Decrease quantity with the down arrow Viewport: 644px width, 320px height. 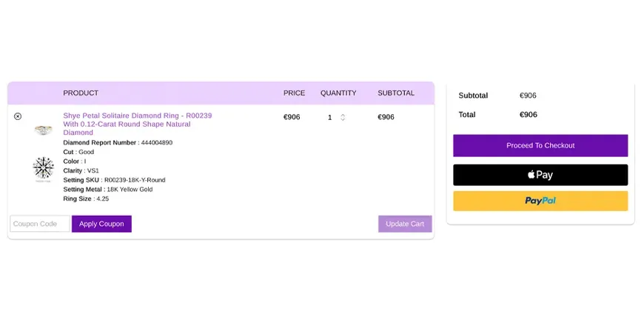point(343,119)
